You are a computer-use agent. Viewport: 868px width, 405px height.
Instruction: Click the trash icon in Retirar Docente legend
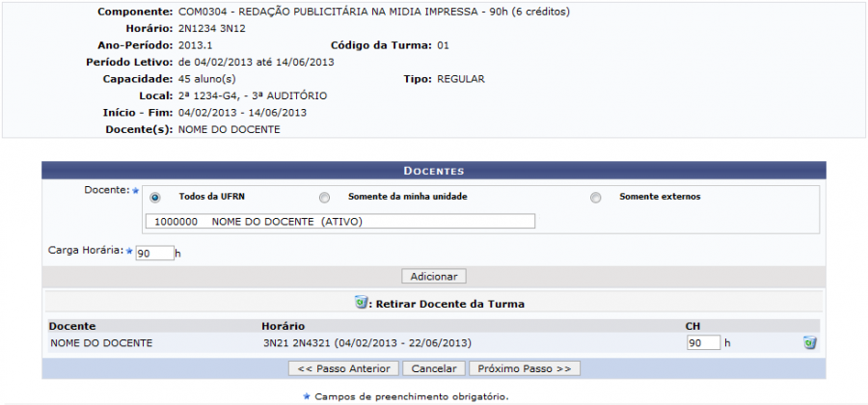pos(361,303)
